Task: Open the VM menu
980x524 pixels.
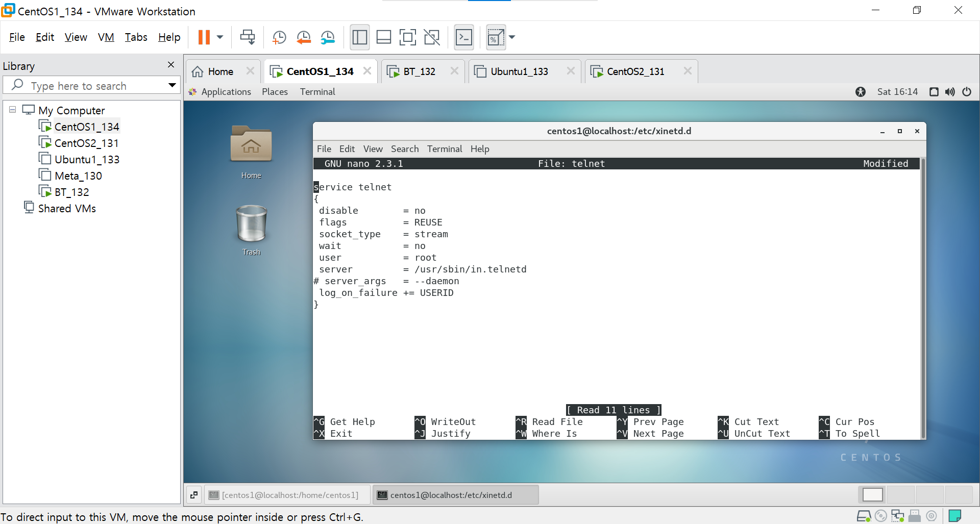Action: [x=106, y=37]
